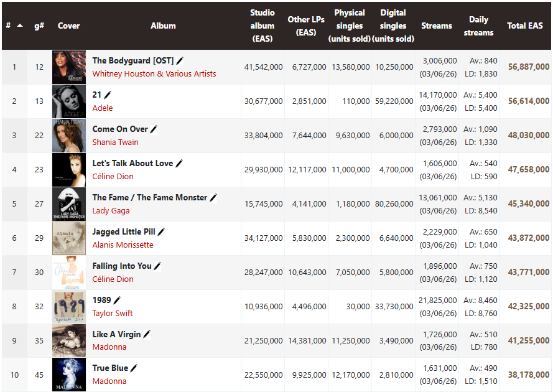The width and height of the screenshot is (553, 392).
Task: Click the pencil icon beside Falling Into You
Action: click(x=157, y=266)
